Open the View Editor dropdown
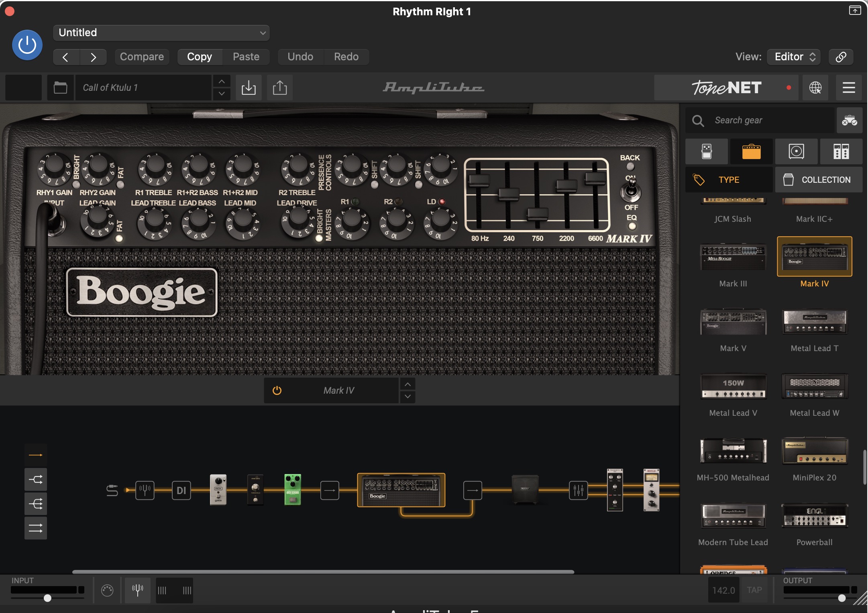The width and height of the screenshot is (868, 613). 794,57
